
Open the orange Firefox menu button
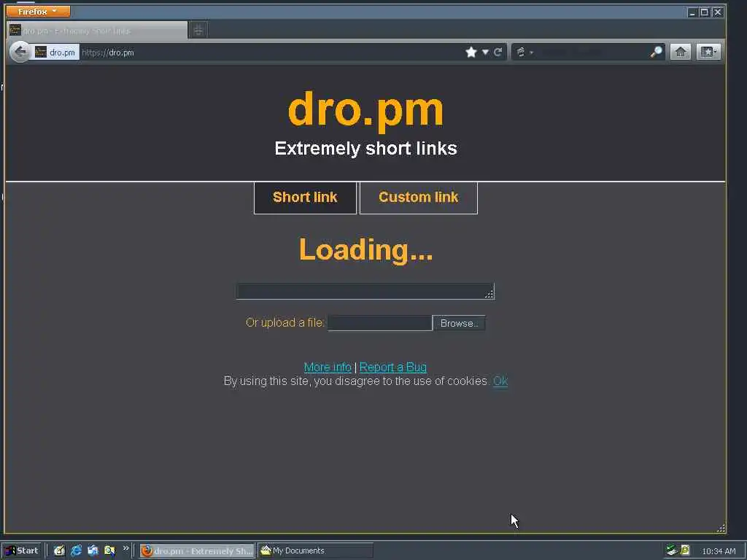point(38,11)
